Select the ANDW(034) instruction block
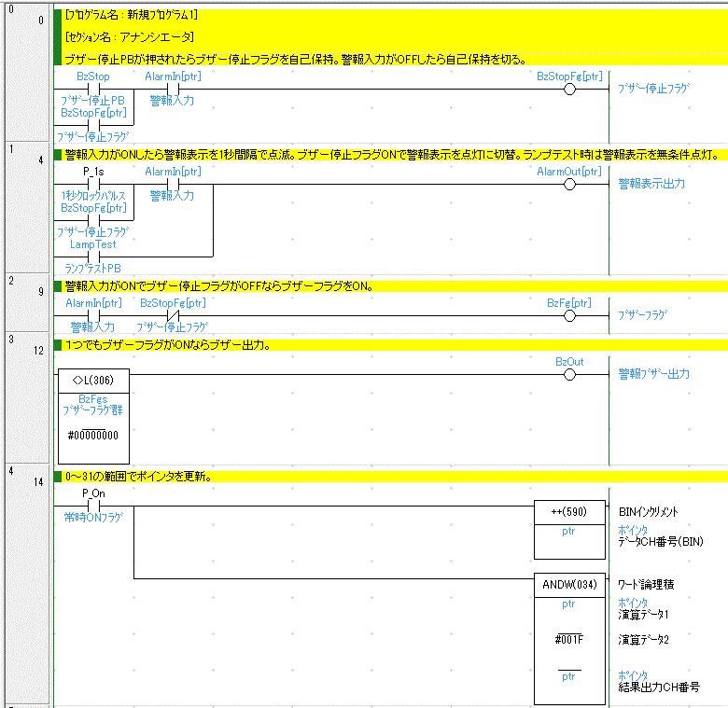This screenshot has width=728, height=708. click(569, 639)
